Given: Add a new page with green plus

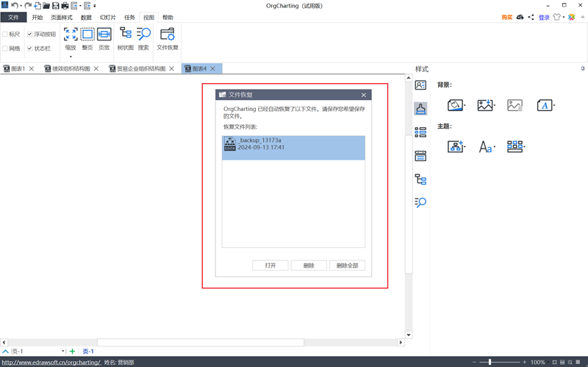Looking at the screenshot, I should click(x=72, y=352).
